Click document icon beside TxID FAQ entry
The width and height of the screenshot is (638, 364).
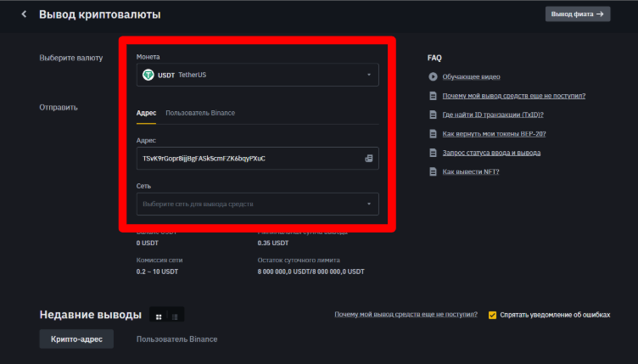point(433,115)
